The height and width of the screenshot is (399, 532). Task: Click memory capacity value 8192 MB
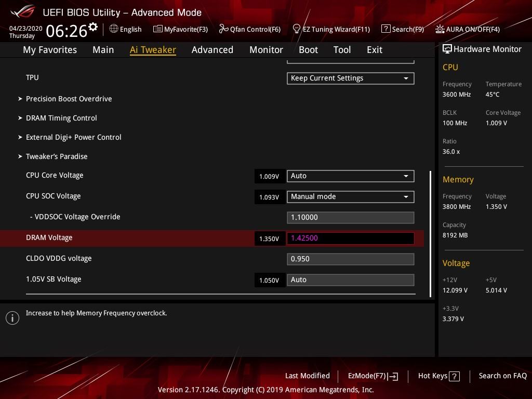pos(455,235)
